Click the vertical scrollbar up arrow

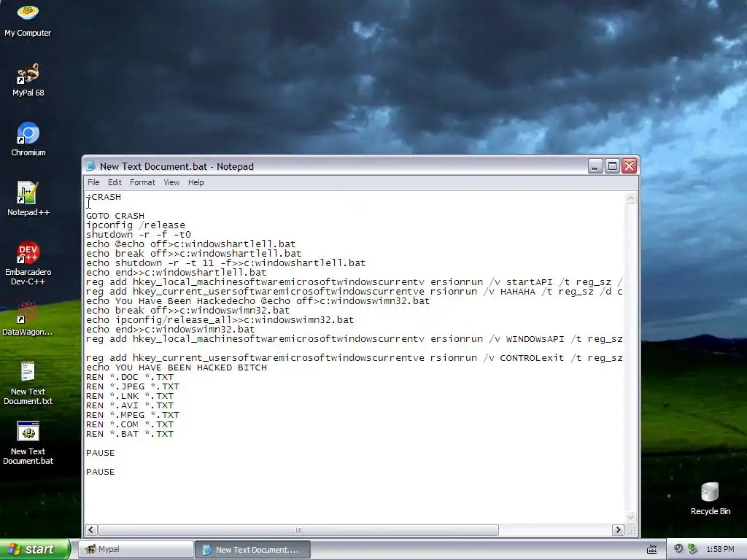(631, 198)
